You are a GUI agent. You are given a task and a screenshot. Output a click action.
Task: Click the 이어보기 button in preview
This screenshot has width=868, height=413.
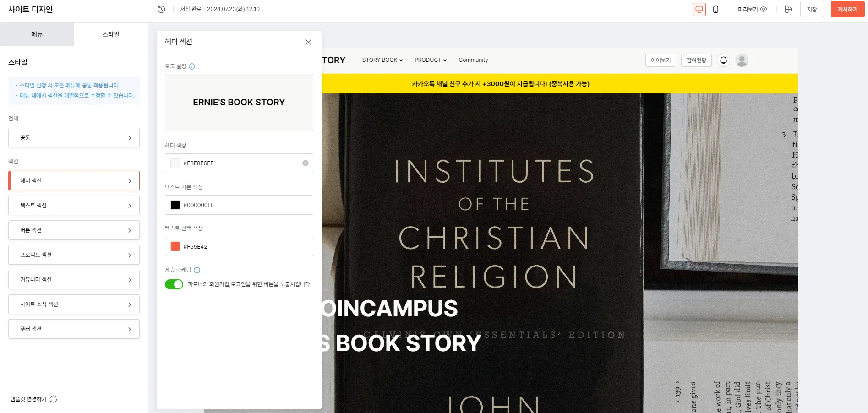tap(661, 60)
